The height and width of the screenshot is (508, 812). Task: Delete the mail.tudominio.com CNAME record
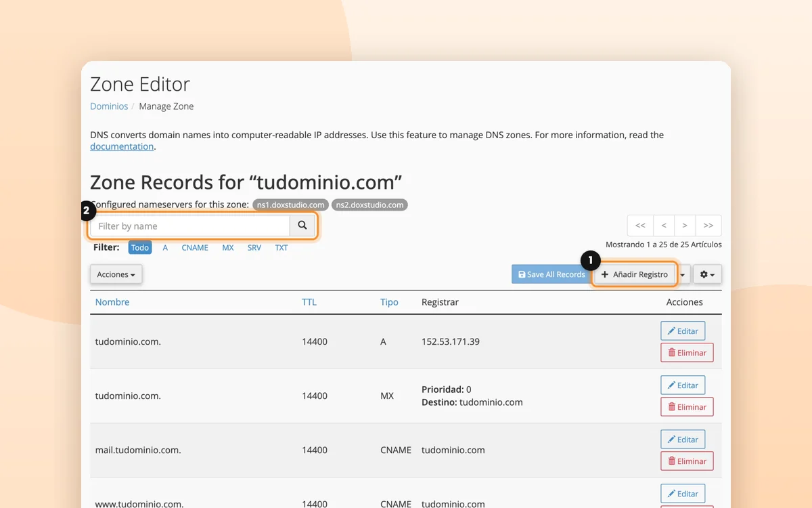(687, 461)
